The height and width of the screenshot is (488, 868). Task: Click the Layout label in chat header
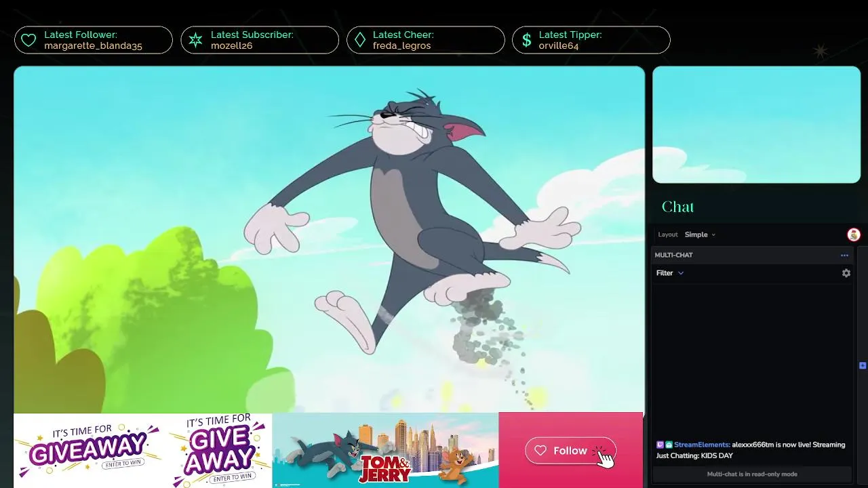pyautogui.click(x=668, y=235)
